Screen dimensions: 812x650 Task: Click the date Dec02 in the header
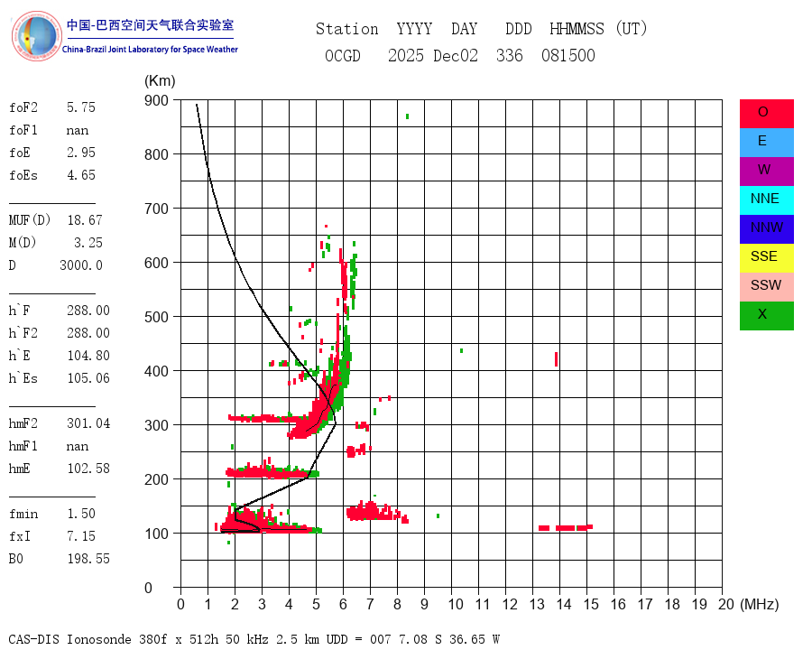point(456,55)
